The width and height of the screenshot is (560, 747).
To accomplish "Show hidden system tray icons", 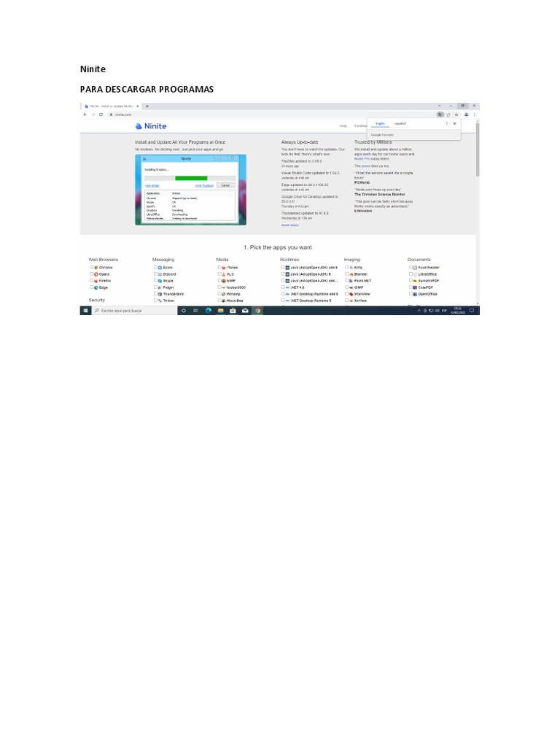I will (x=419, y=311).
